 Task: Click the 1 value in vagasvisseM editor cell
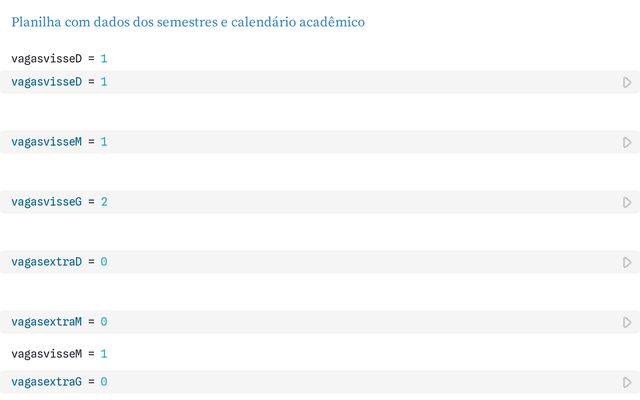point(104,142)
